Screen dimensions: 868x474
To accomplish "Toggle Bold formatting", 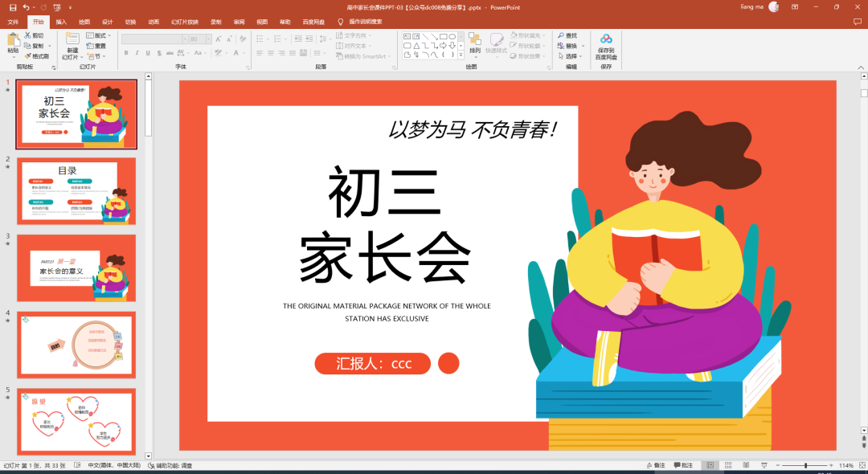I will point(126,53).
